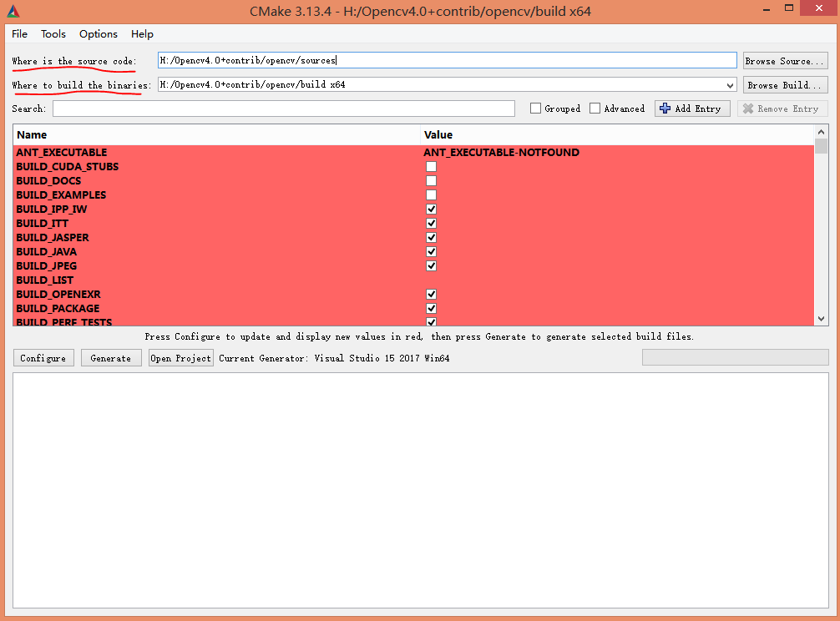840x621 pixels.
Task: Select the BUILD_LIST entry name
Action: (x=45, y=280)
